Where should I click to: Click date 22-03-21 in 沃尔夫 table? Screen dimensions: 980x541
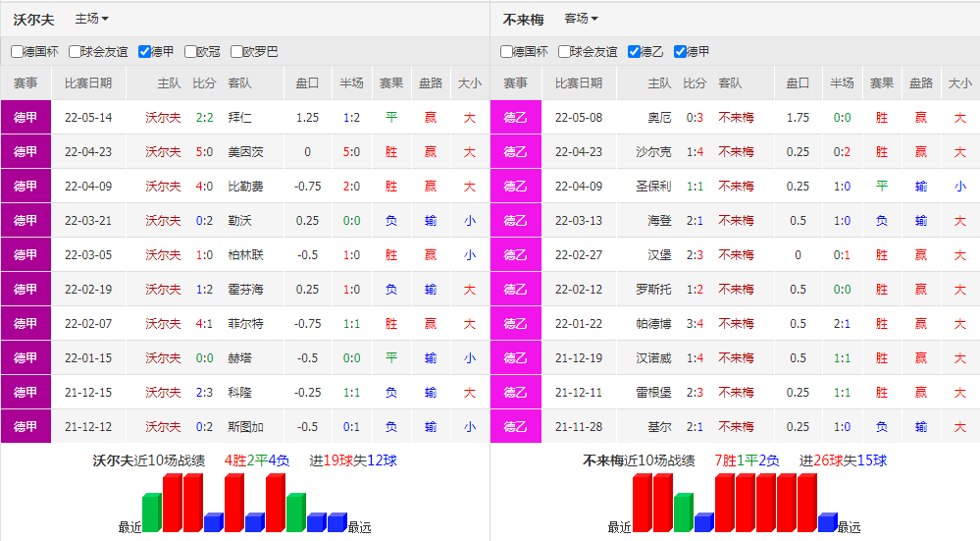(x=88, y=221)
